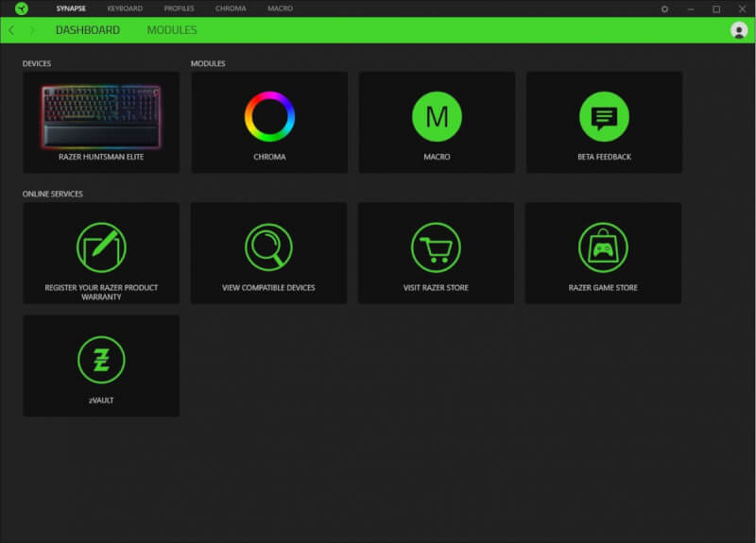Open settings gear icon
Screen dimensions: 756x543
[664, 9]
